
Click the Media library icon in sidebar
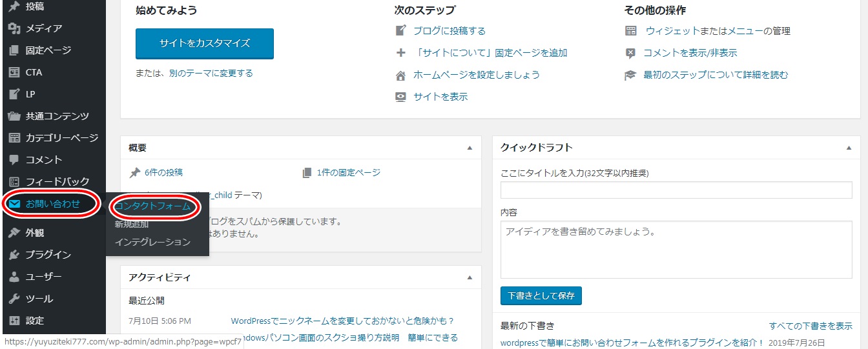click(x=14, y=28)
